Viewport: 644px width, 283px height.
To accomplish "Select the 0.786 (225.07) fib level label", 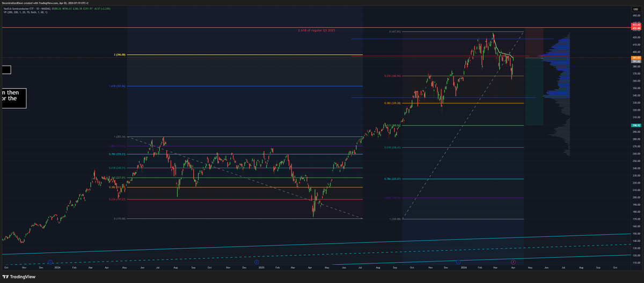I will tap(393, 180).
